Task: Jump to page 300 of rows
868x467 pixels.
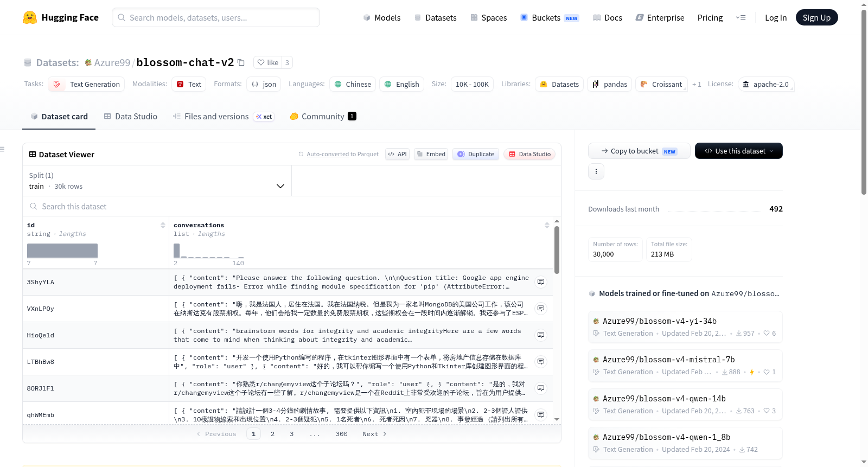Action: pyautogui.click(x=341, y=434)
